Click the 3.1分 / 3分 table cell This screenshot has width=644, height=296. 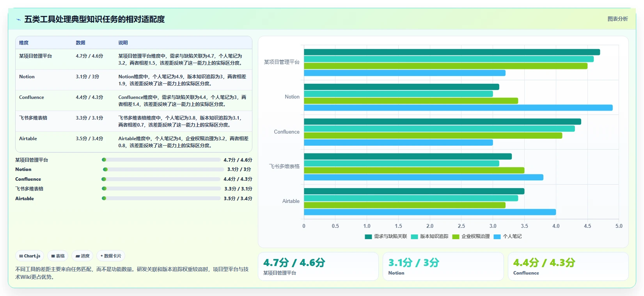(x=87, y=77)
